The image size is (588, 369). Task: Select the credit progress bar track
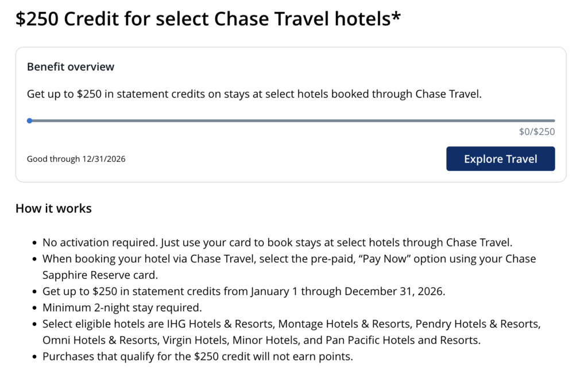click(287, 121)
